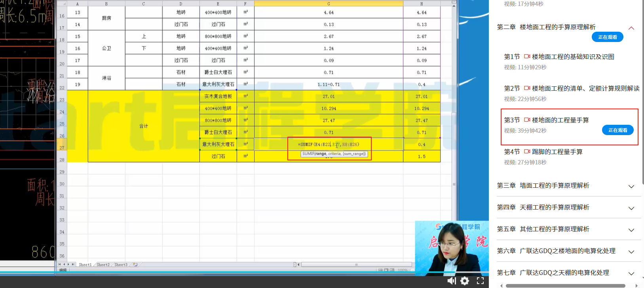Select column G header

click(x=329, y=4)
